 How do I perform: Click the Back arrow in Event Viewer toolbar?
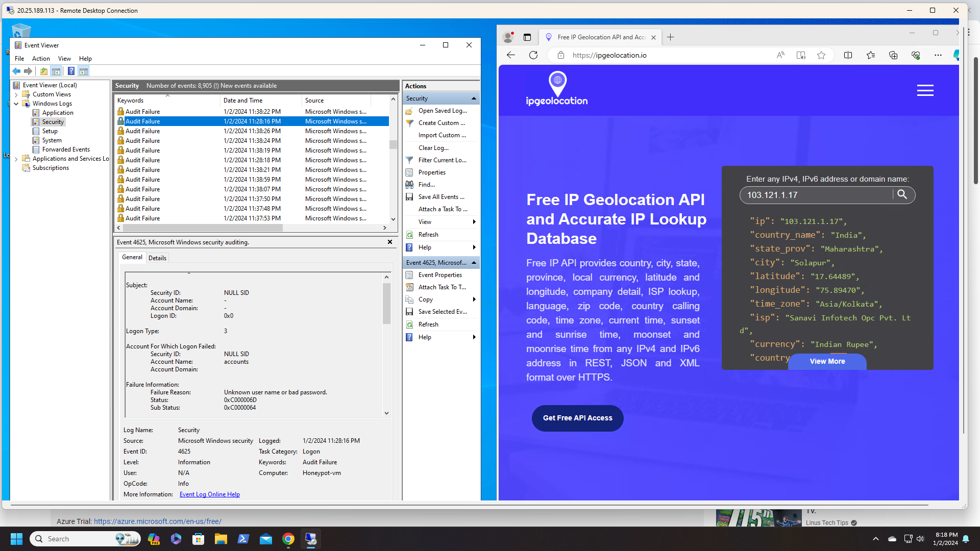[x=16, y=71]
